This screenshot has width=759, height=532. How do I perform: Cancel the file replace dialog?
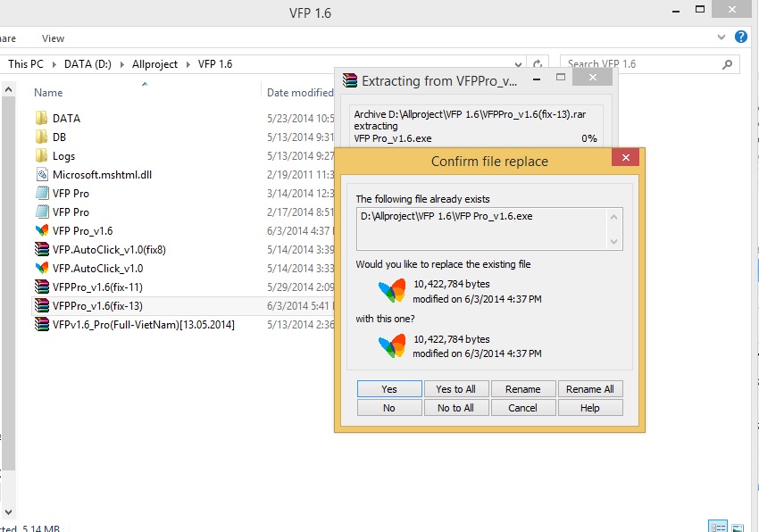pos(522,408)
